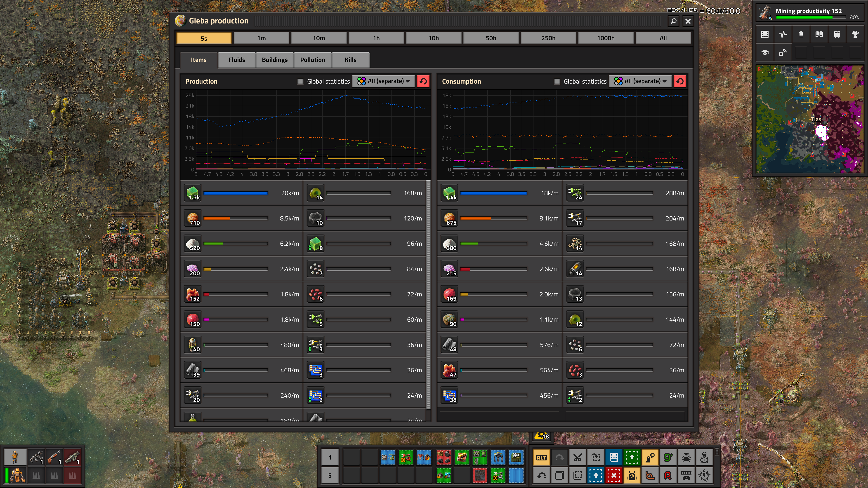
Task: Select quickbar row number 5 button
Action: click(330, 476)
